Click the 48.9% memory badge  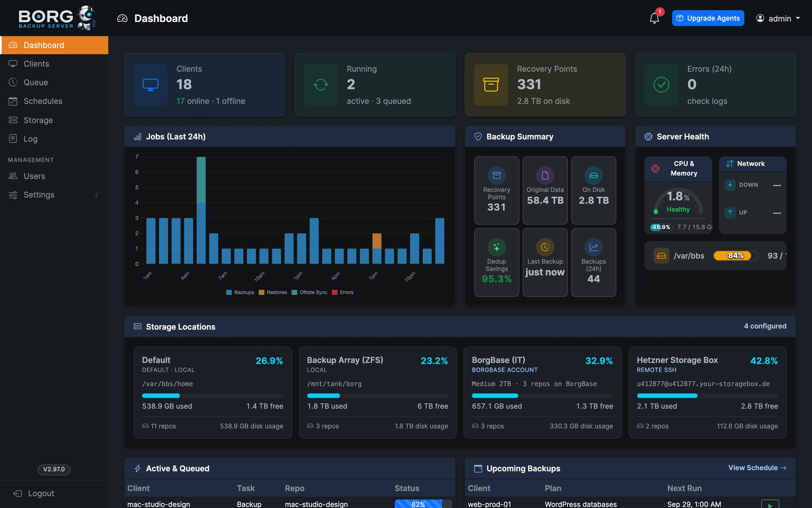point(661,227)
